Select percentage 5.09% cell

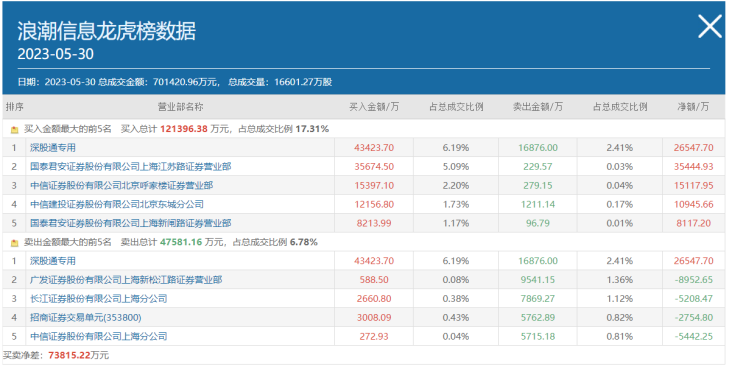pyautogui.click(x=456, y=166)
